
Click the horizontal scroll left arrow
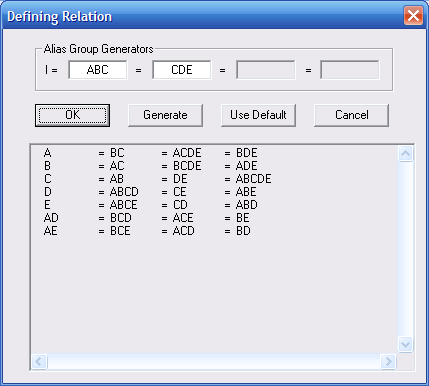pyautogui.click(x=39, y=361)
